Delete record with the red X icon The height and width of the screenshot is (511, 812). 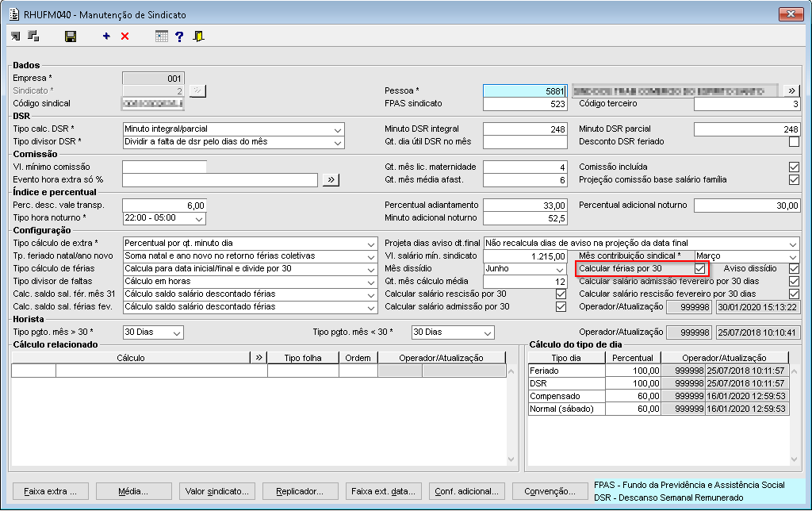[124, 36]
